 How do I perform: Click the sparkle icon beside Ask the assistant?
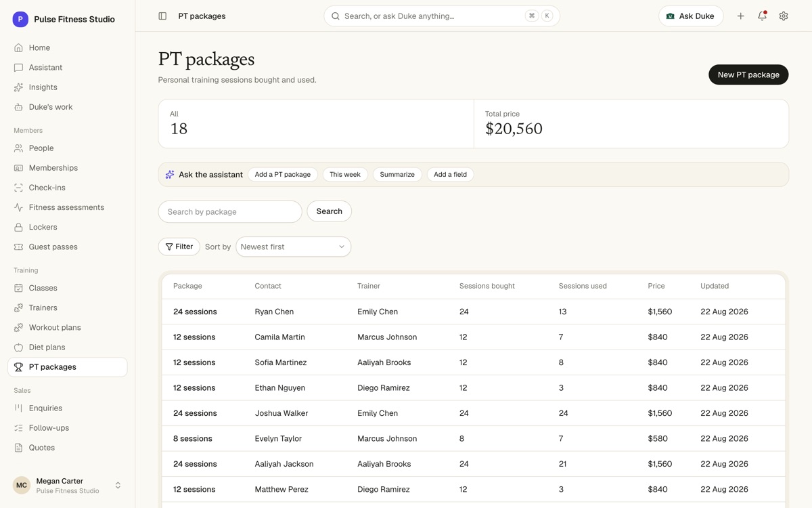coord(170,175)
